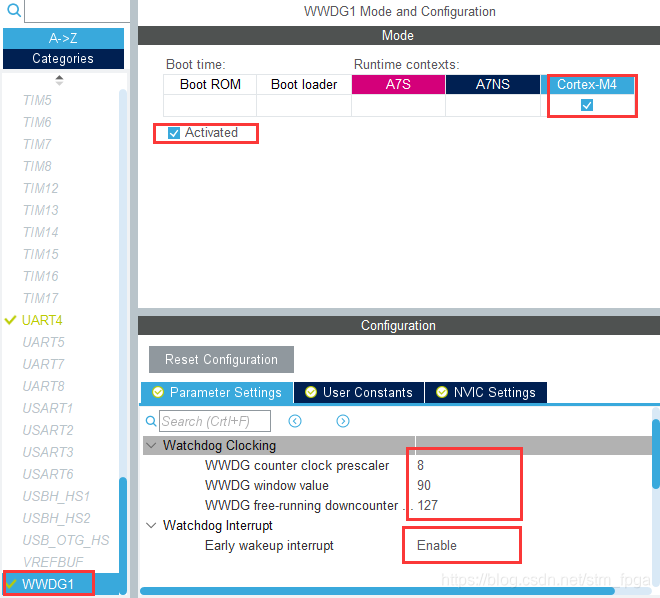Select VREFBUF in the peripheral list
Viewport: 660px width, 598px height.
pos(53,562)
